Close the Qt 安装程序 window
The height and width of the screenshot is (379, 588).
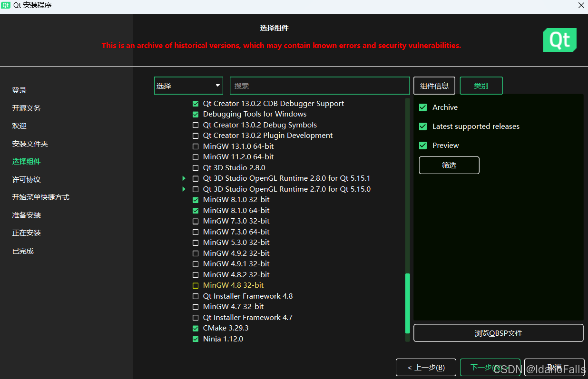point(581,5)
